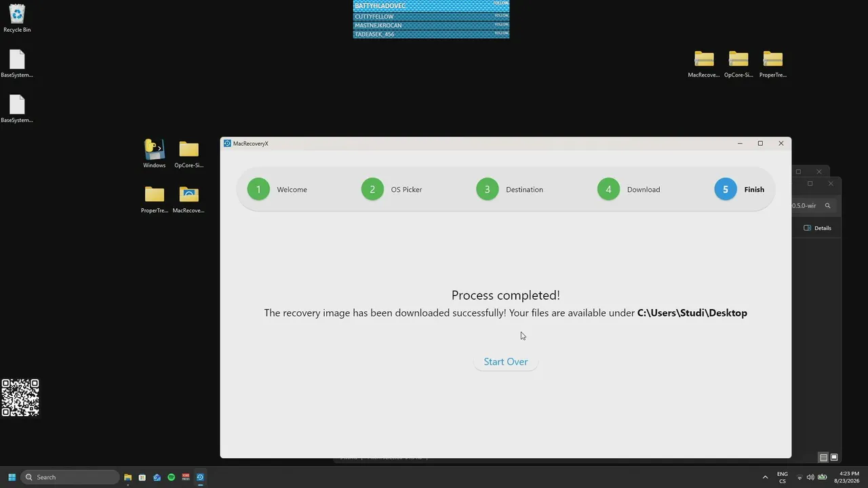Image resolution: width=868 pixels, height=488 pixels.
Task: Select the green step 3 Destination circle
Action: (487, 189)
